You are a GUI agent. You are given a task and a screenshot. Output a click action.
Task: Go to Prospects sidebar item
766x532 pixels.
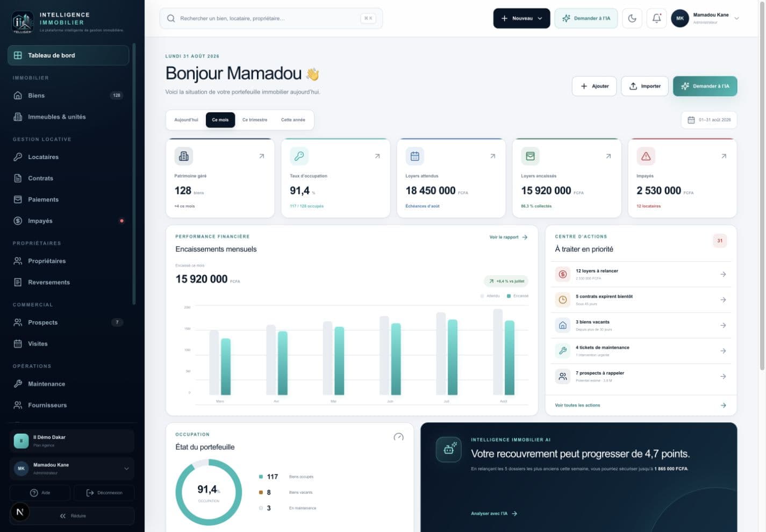click(68, 322)
